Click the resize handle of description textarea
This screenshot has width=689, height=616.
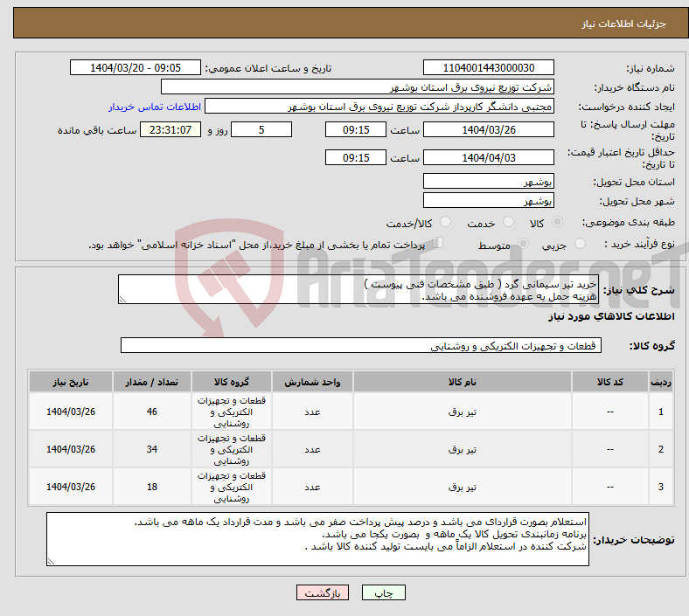pos(122,300)
